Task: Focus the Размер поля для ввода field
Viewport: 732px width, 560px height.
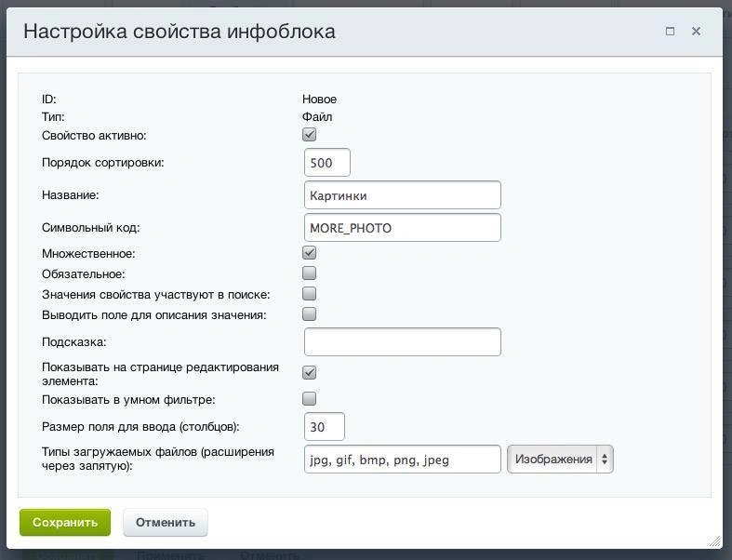Action: 325,426
